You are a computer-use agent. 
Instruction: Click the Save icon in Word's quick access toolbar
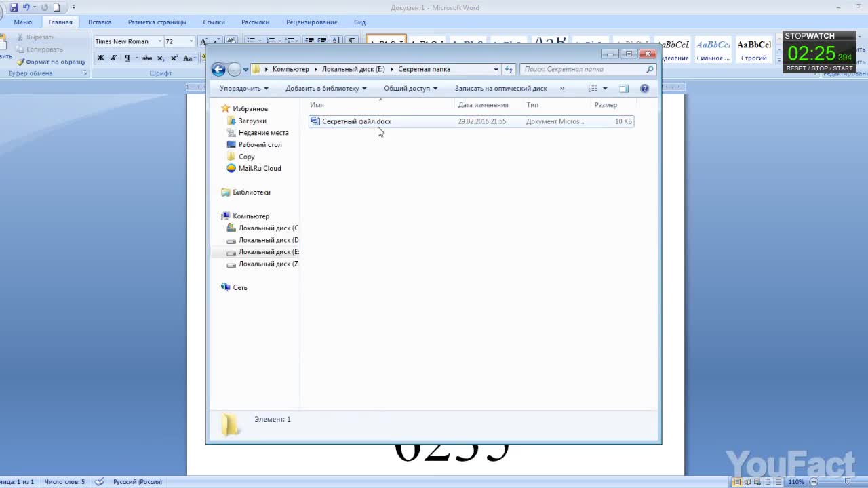pos(14,7)
